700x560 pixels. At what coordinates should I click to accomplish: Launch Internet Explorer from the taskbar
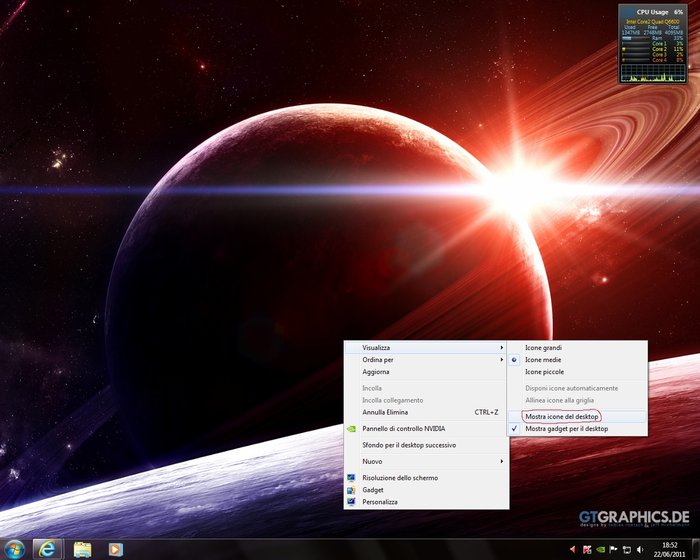click(47, 549)
